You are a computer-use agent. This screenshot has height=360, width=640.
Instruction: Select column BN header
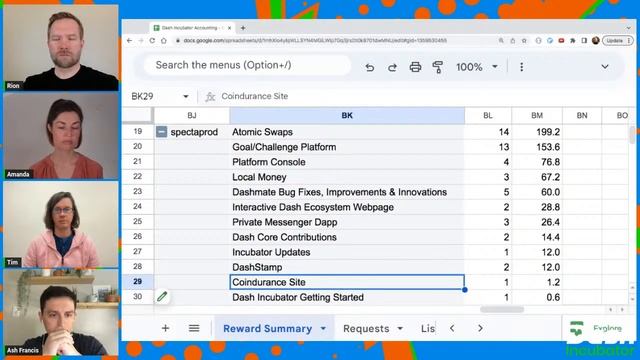[582, 116]
